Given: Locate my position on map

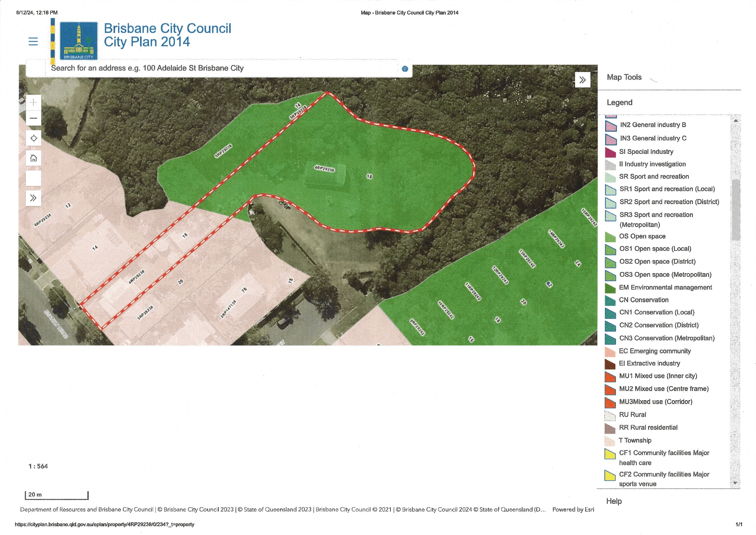Looking at the screenshot, I should click(x=33, y=138).
